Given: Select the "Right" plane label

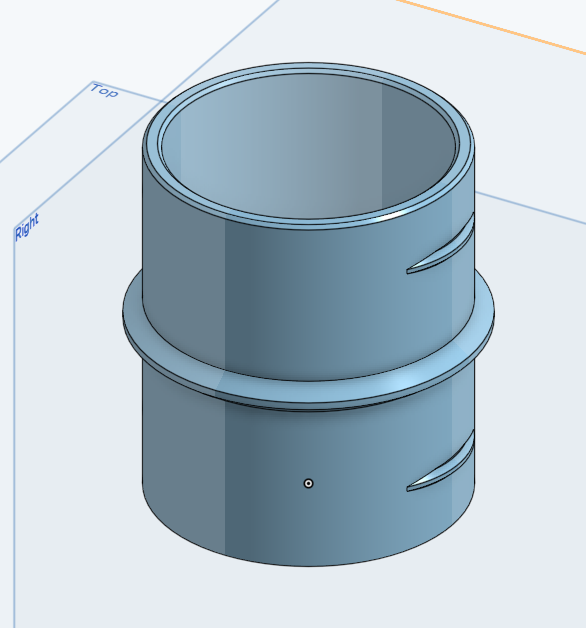Looking at the screenshot, I should [x=27, y=227].
